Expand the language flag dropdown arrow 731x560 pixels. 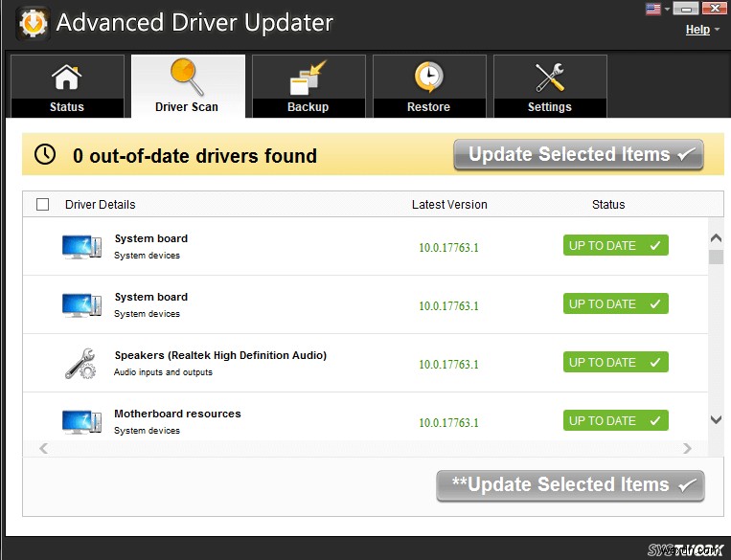click(667, 9)
